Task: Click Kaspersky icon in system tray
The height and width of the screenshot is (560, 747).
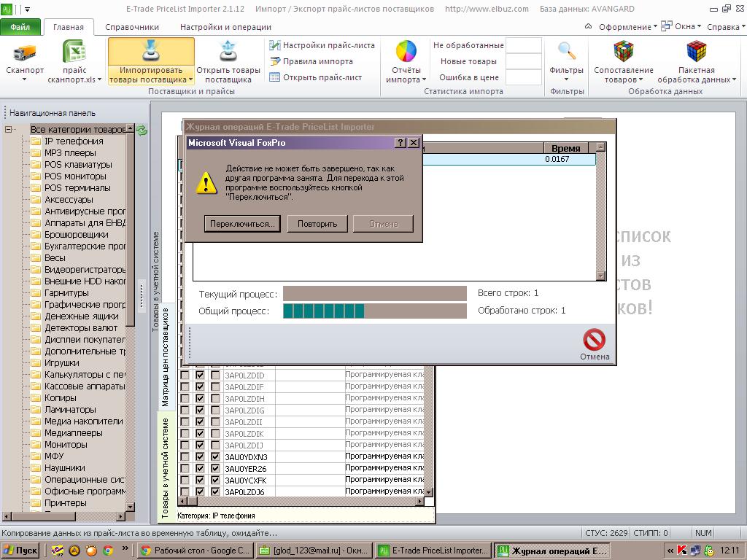Action: (x=682, y=551)
